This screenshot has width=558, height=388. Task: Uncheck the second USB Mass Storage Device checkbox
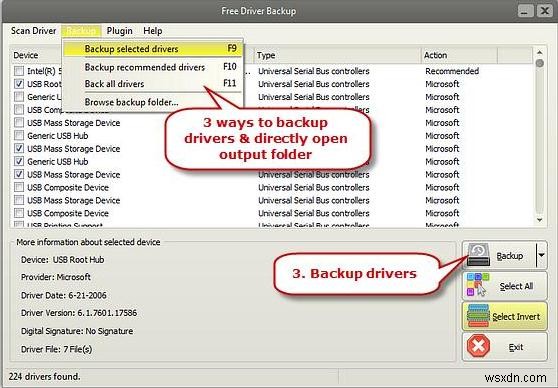click(19, 148)
